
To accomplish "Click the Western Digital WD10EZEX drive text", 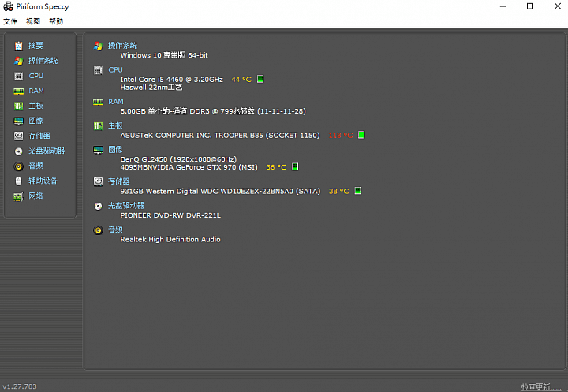I will click(x=220, y=191).
